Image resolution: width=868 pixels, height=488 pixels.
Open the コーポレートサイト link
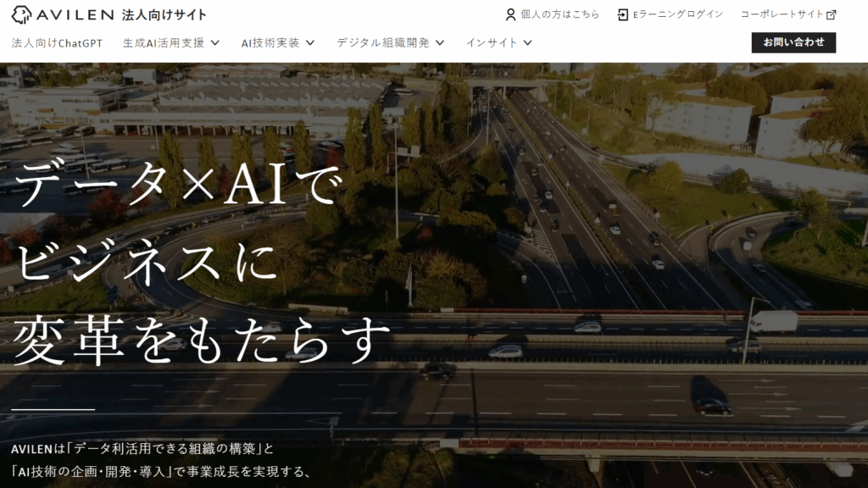click(782, 14)
